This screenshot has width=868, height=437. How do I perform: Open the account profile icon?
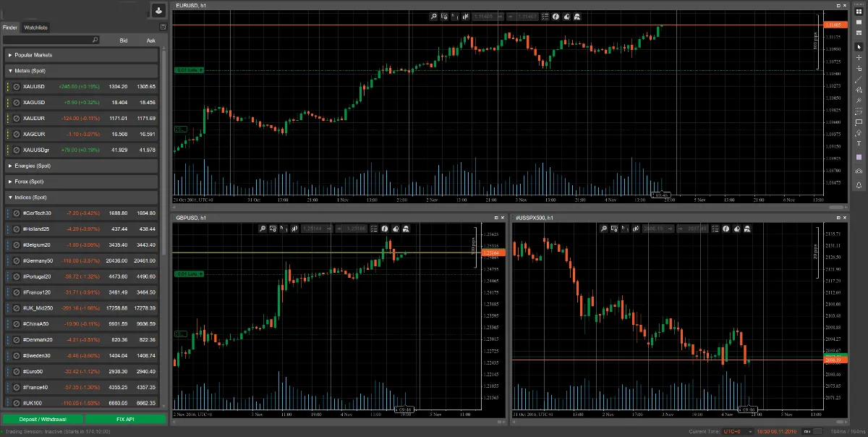tap(159, 11)
